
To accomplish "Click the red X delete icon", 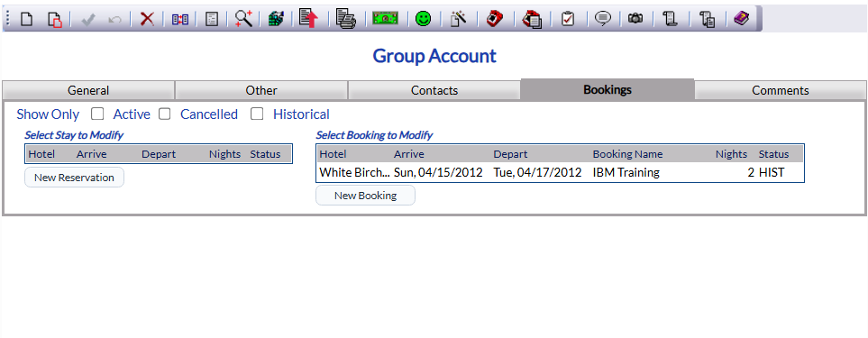I will pyautogui.click(x=147, y=19).
